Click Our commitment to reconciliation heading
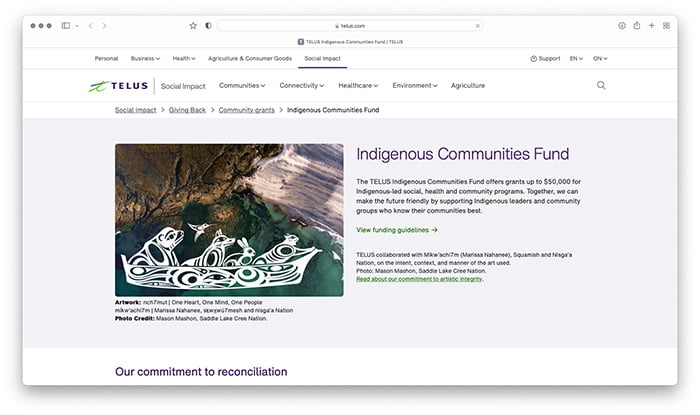 pos(201,372)
